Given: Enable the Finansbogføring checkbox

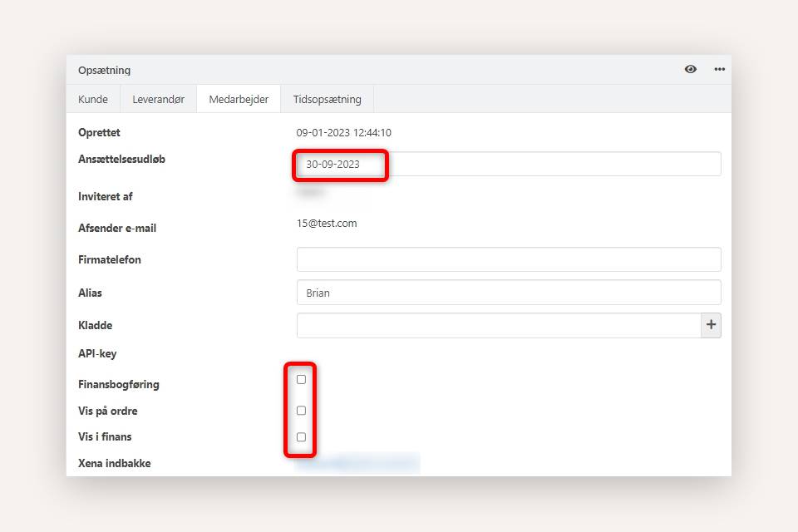Looking at the screenshot, I should (301, 380).
